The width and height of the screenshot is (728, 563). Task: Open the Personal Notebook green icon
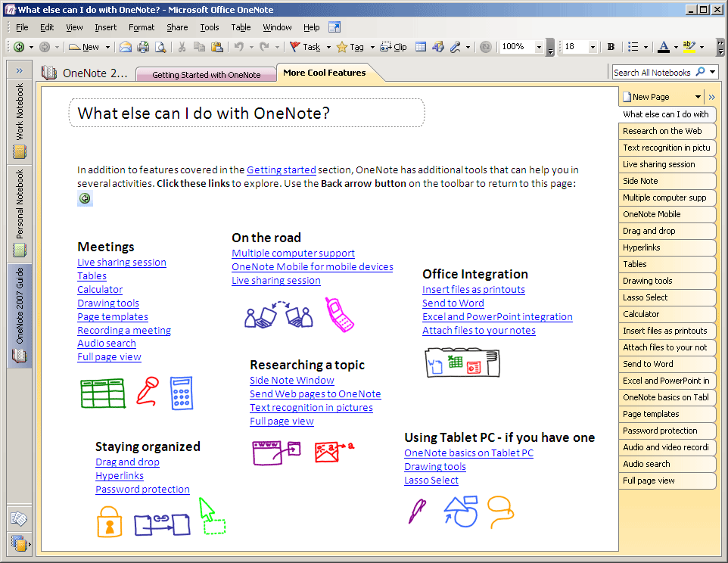20,250
